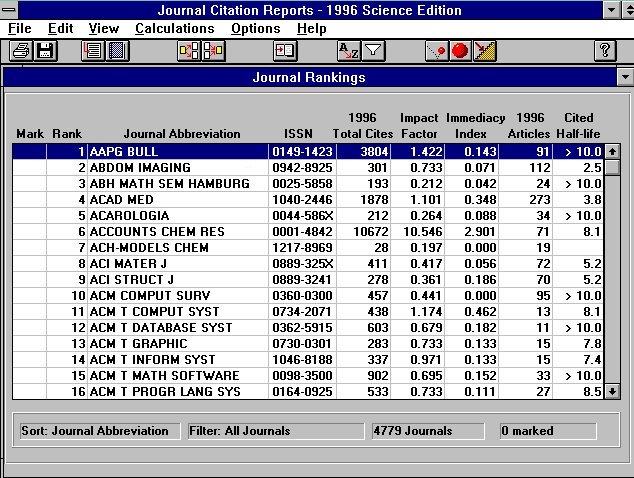This screenshot has width=634, height=478.
Task: Click the A-Z sort icon
Action: point(349,51)
